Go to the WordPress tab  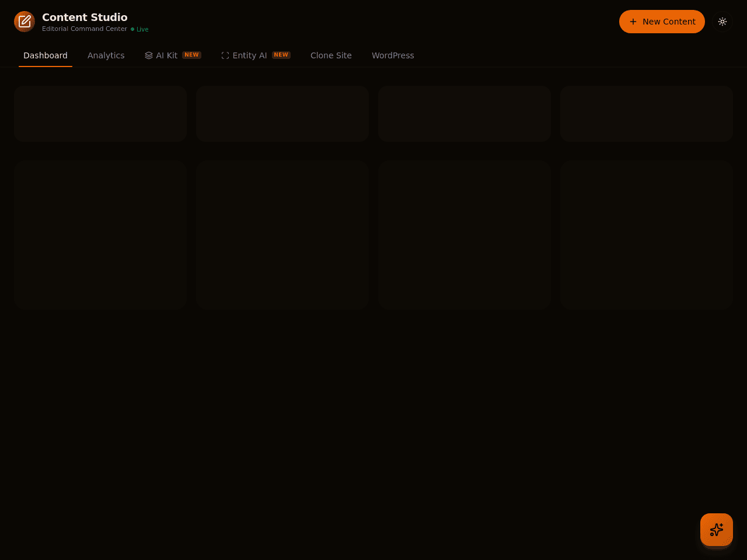[x=393, y=55]
